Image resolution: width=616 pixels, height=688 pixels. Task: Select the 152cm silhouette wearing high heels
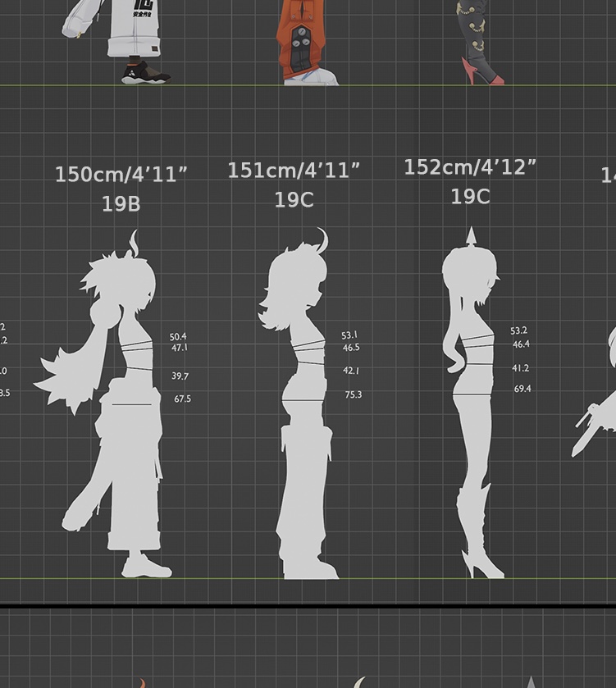point(472,403)
